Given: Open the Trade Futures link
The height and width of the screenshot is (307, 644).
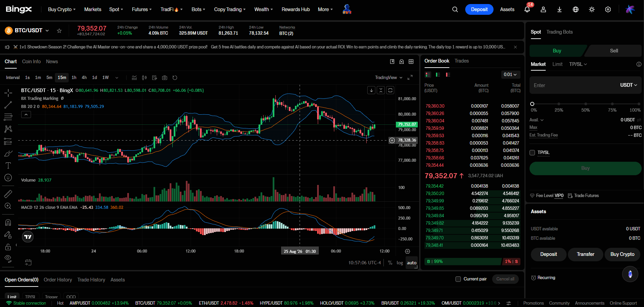Looking at the screenshot, I should pyautogui.click(x=583, y=196).
